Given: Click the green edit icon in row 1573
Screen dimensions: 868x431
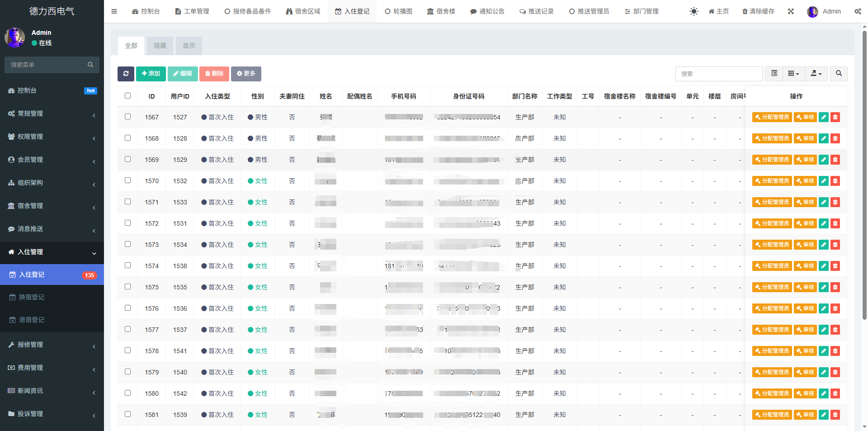Looking at the screenshot, I should click(824, 245).
